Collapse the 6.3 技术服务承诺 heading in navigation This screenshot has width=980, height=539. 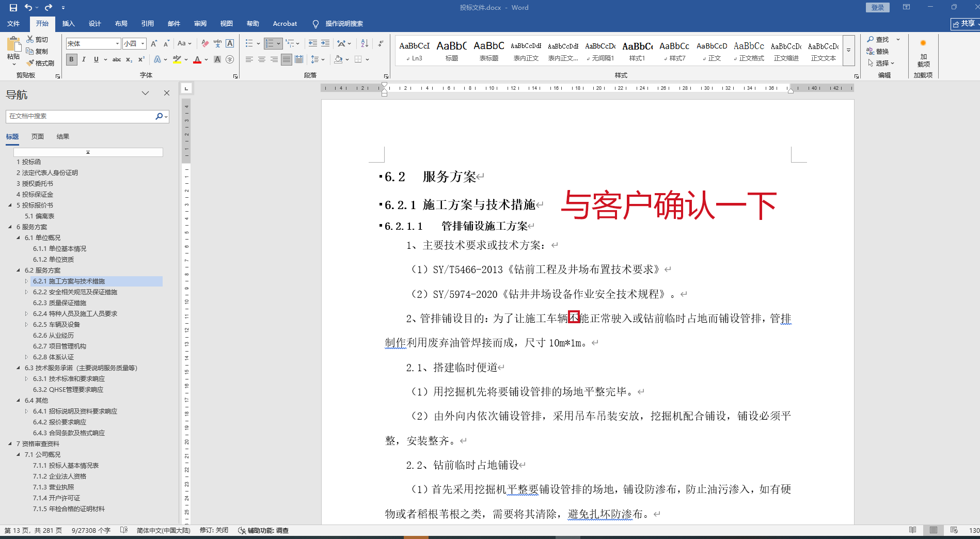[x=19, y=368]
